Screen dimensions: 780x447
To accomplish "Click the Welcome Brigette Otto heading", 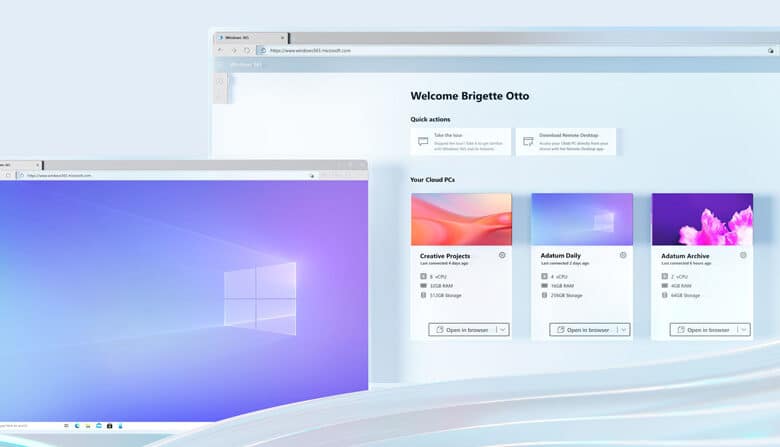I will click(470, 96).
